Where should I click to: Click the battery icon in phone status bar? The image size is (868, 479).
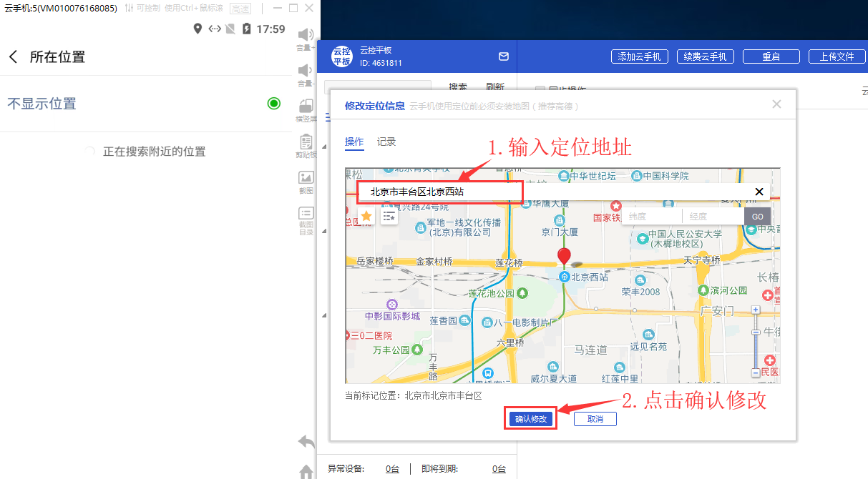click(247, 29)
